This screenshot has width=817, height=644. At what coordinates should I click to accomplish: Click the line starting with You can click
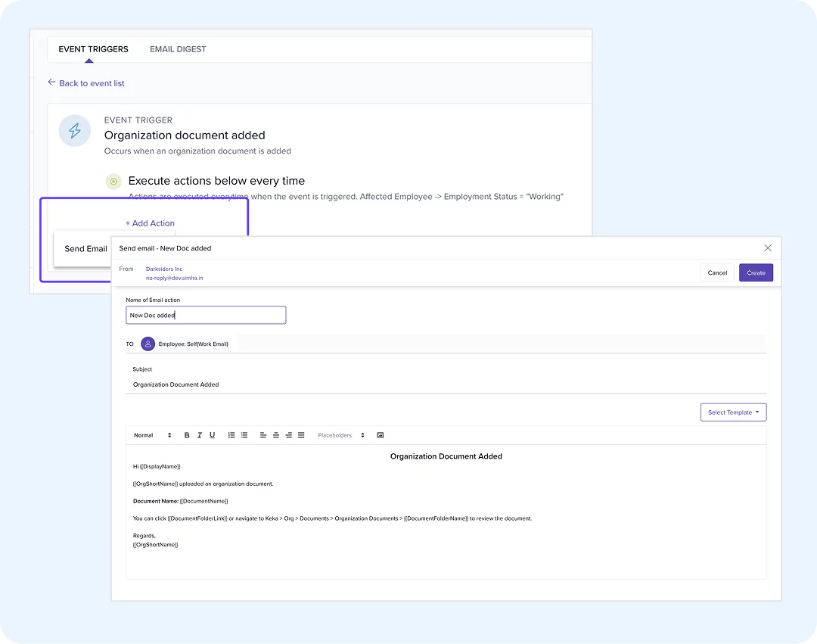[x=332, y=518]
